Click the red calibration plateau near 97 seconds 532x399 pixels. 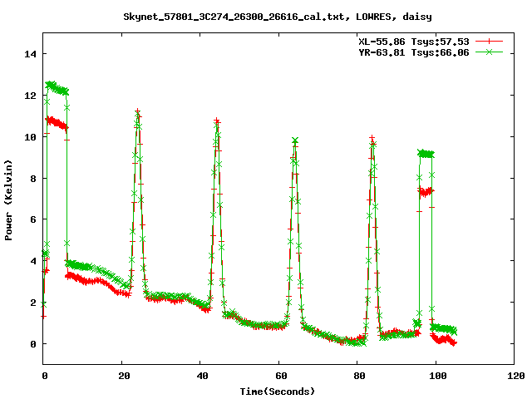point(426,192)
